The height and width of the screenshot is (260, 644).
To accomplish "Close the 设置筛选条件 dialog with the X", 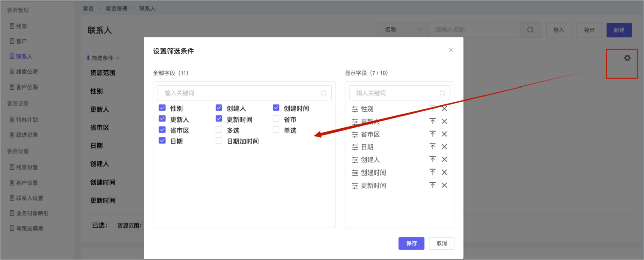I will coord(451,50).
